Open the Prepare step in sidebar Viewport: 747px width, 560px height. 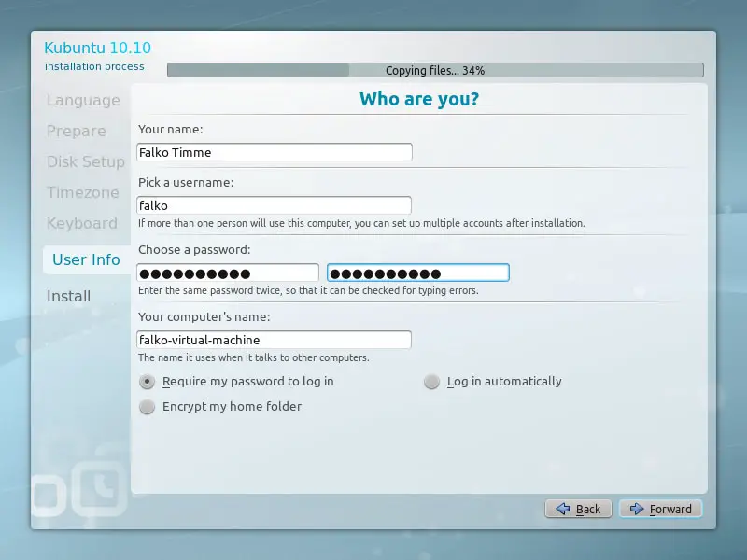click(77, 131)
